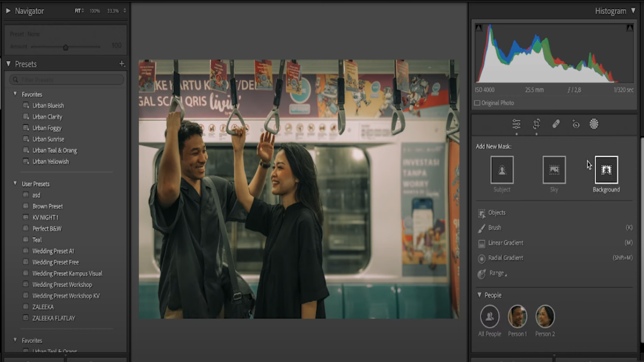The image size is (644, 362).
Task: Toggle shadow clipping indicator in histogram
Action: click(x=479, y=27)
